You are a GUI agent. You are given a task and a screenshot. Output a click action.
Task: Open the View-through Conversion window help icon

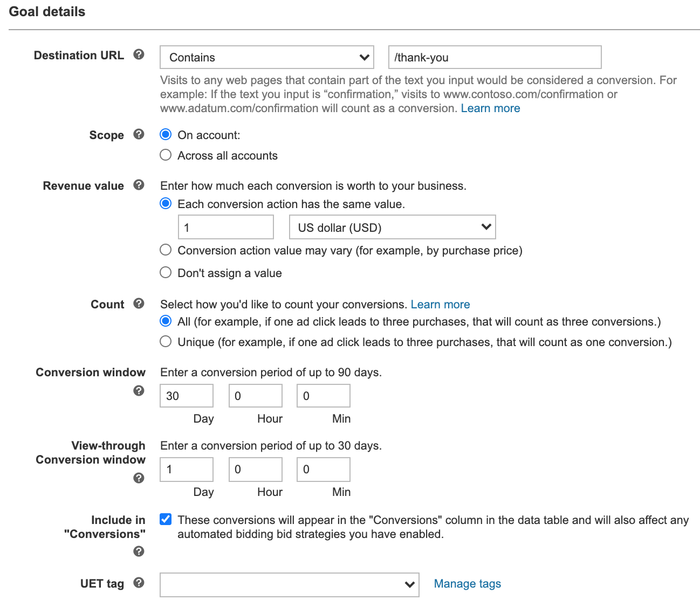(x=139, y=478)
